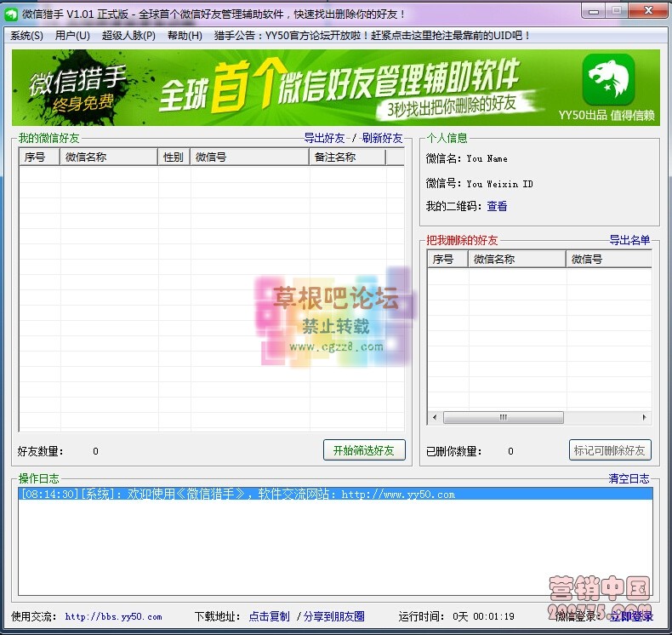Click 导出好友 link
Viewport: 672px width, 635px height.
[x=324, y=138]
